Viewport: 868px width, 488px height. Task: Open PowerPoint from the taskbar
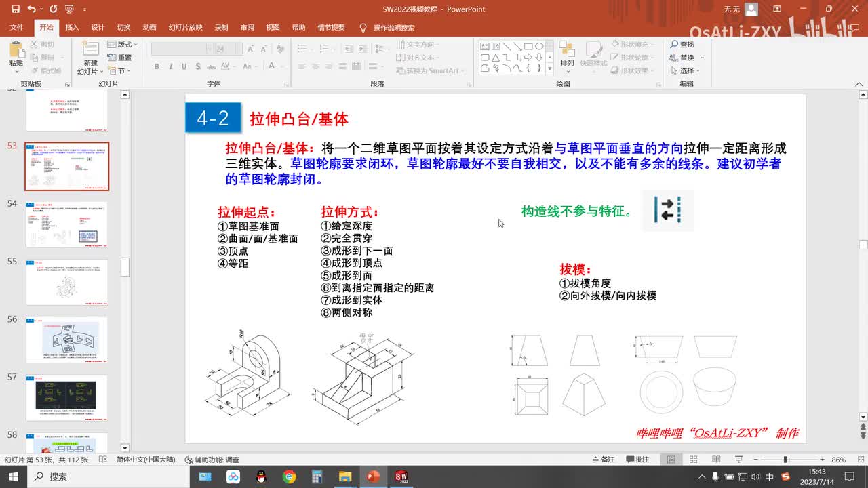372,476
